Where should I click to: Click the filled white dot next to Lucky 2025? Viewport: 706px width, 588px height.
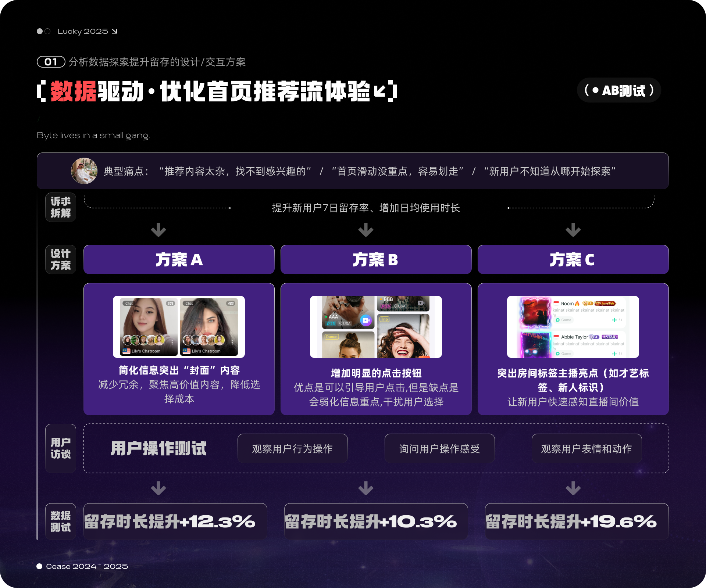click(40, 31)
